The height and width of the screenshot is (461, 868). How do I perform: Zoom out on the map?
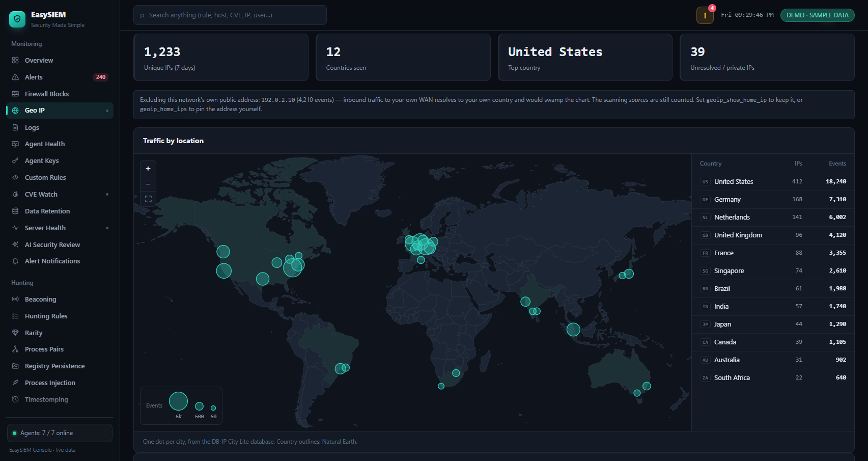[148, 184]
